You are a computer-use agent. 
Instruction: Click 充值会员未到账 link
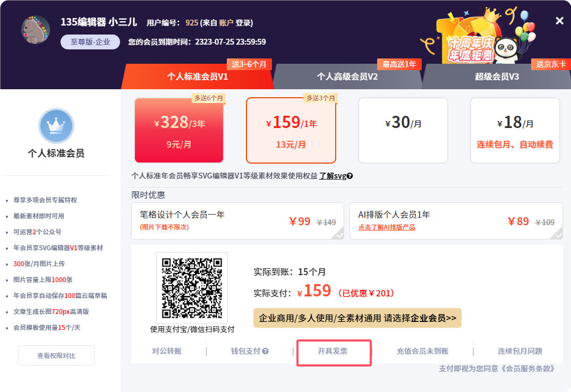422,351
